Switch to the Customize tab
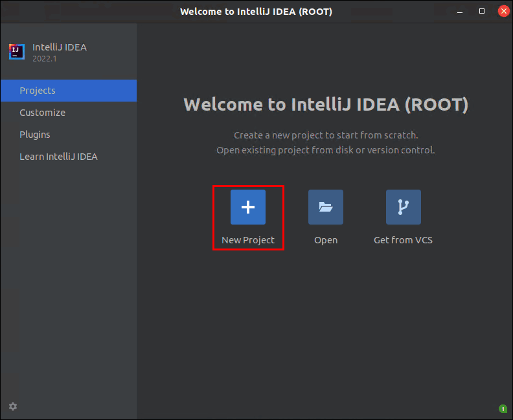Image resolution: width=513 pixels, height=420 pixels. (x=69, y=113)
